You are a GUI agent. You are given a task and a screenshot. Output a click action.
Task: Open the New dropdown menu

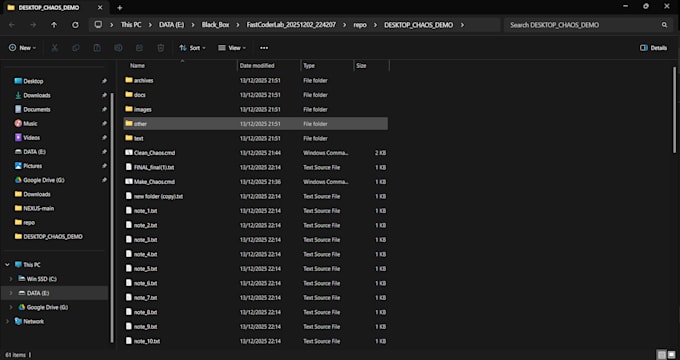(22, 48)
